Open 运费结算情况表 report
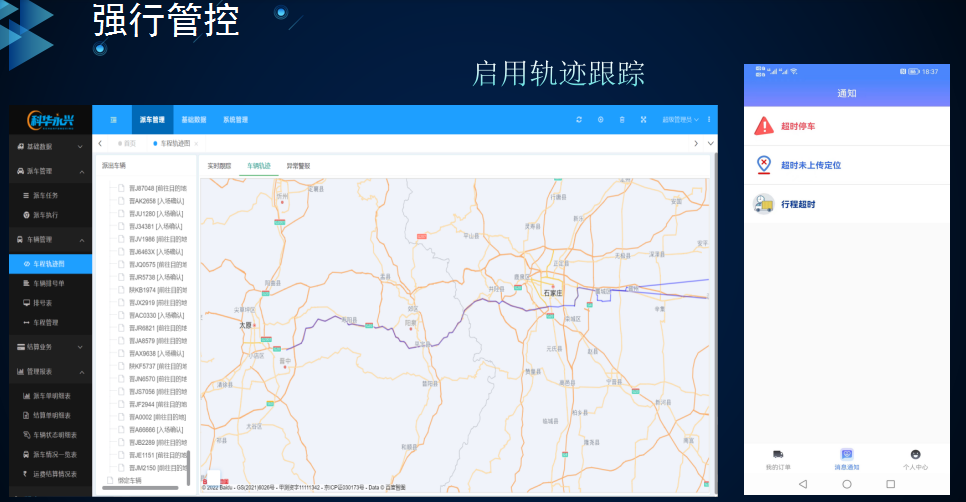Image resolution: width=966 pixels, height=502 pixels. pos(51,474)
